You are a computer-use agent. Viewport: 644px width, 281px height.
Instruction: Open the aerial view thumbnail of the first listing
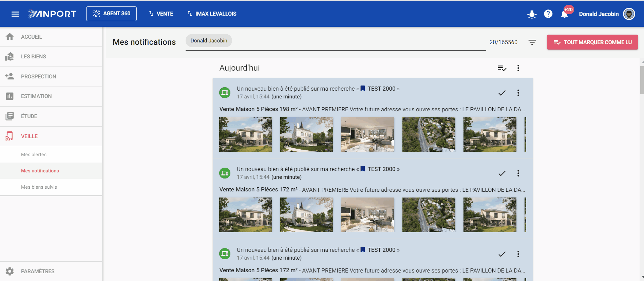tap(429, 134)
